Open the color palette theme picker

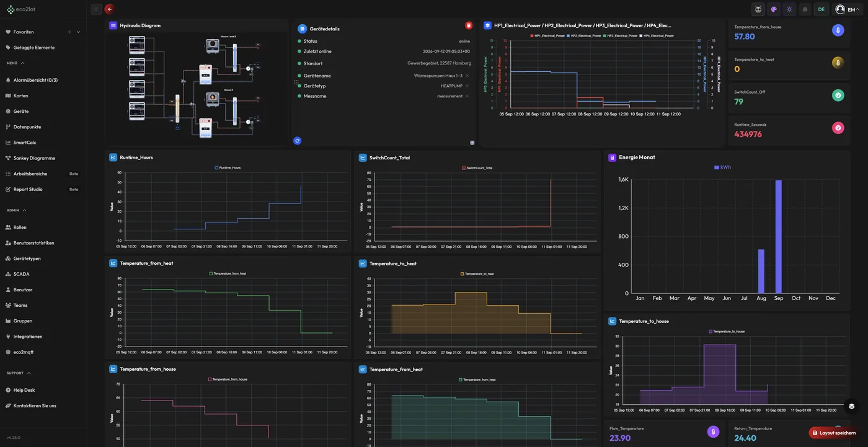pos(774,9)
